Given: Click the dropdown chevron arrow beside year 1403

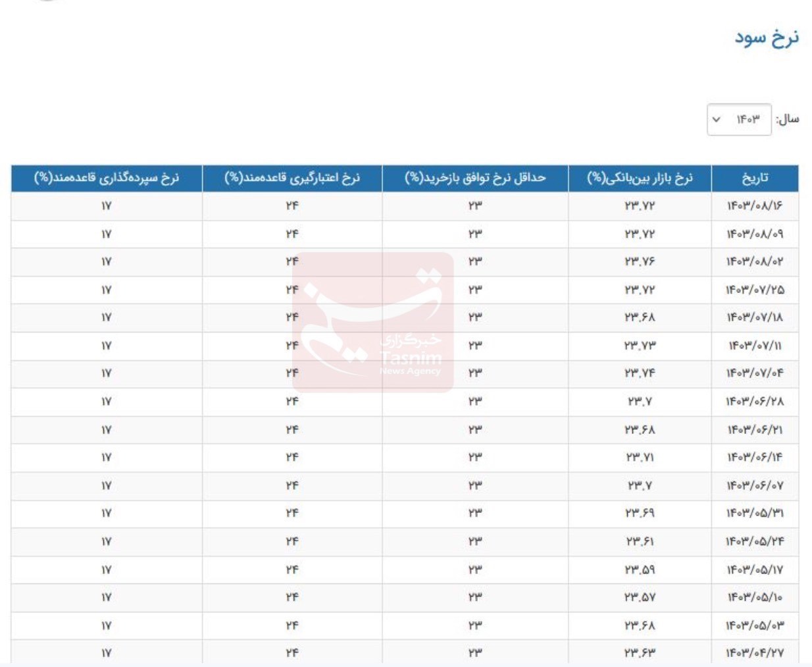Looking at the screenshot, I should 717,120.
